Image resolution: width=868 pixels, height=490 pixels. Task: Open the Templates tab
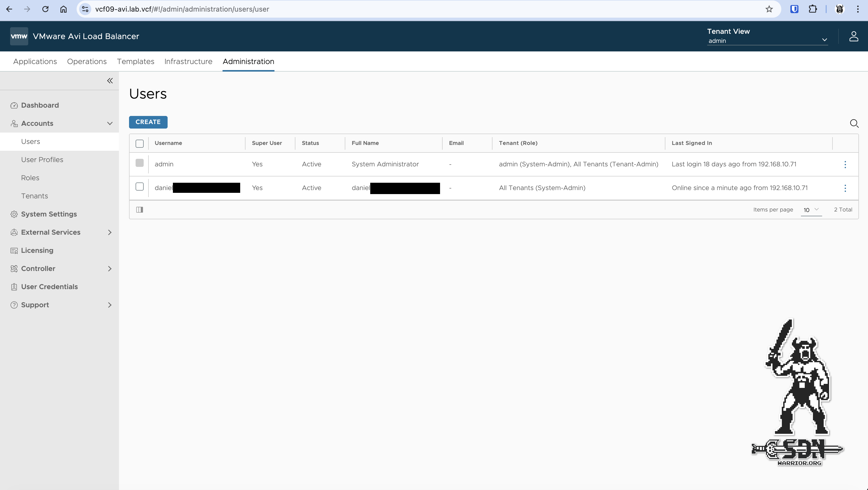pos(135,62)
